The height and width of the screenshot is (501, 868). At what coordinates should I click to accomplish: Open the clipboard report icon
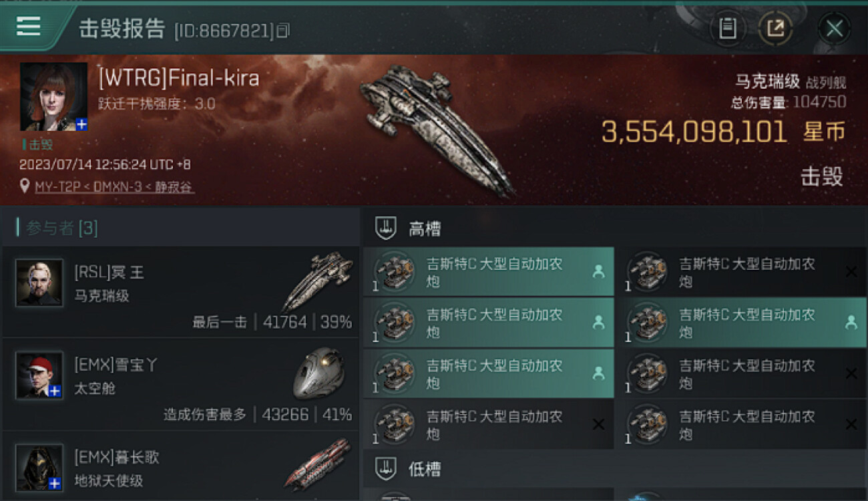727,29
